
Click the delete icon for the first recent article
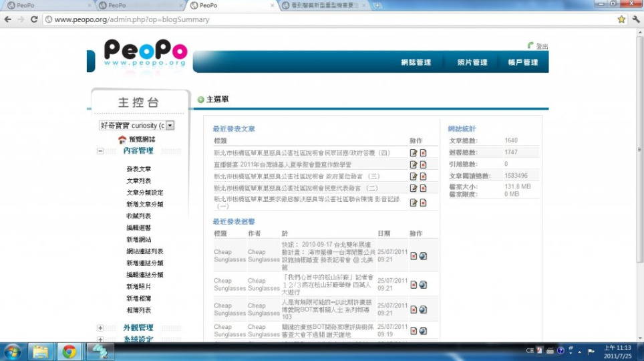pos(423,153)
